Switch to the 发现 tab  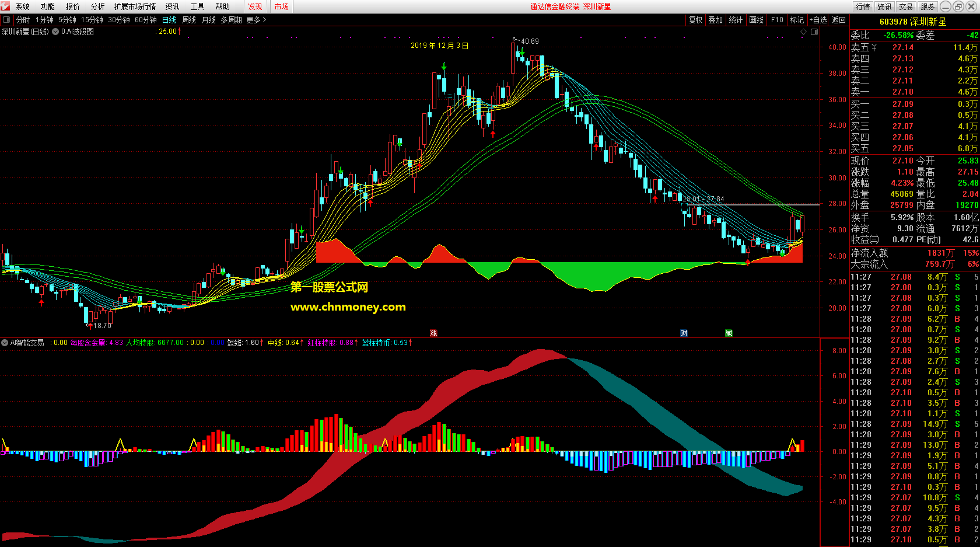pos(255,6)
